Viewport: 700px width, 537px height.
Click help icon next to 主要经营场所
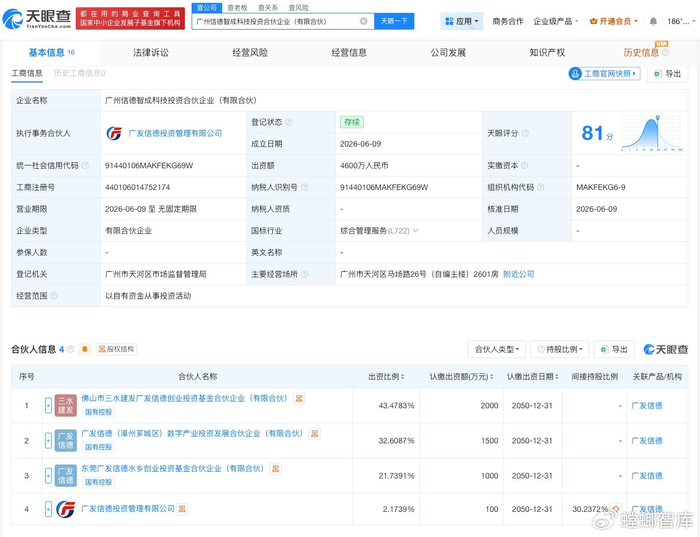(x=304, y=274)
